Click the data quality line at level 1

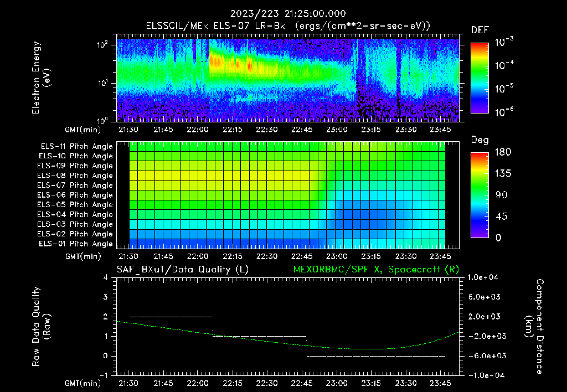(x=260, y=336)
